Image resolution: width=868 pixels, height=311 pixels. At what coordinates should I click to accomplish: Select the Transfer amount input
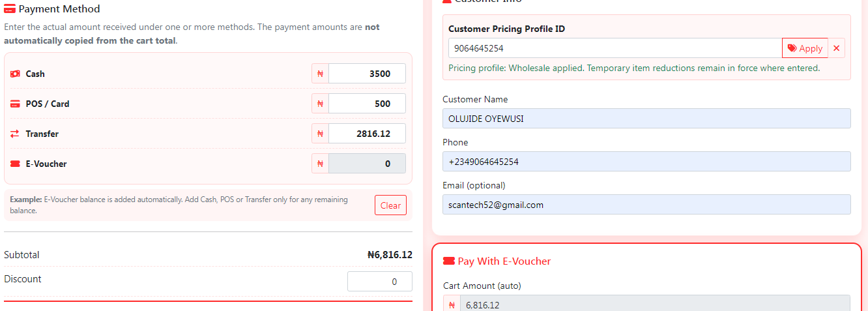click(367, 134)
